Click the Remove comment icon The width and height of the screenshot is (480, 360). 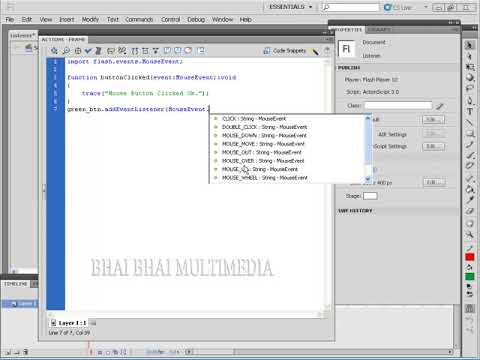tap(188, 51)
